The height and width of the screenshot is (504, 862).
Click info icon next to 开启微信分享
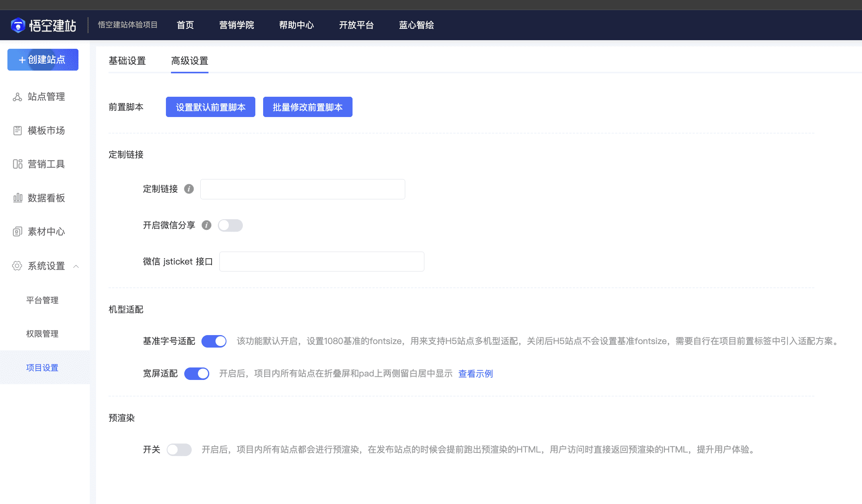[207, 225]
